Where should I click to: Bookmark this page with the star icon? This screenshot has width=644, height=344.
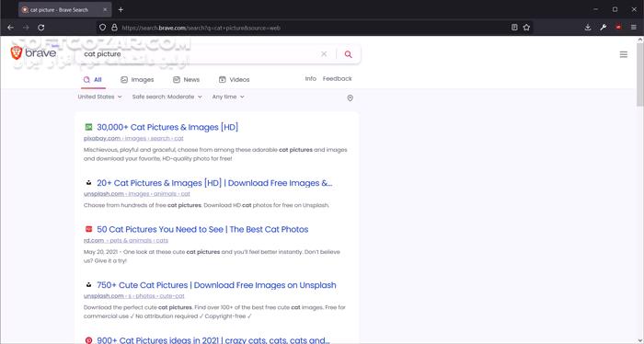click(526, 28)
